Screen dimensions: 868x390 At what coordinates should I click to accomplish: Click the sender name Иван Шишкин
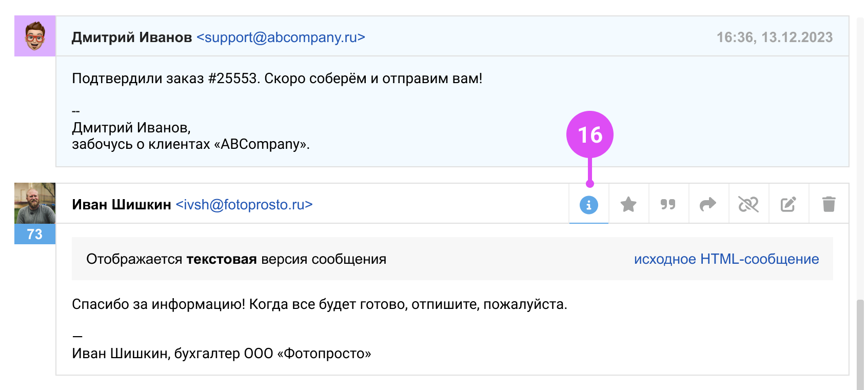coord(122,205)
